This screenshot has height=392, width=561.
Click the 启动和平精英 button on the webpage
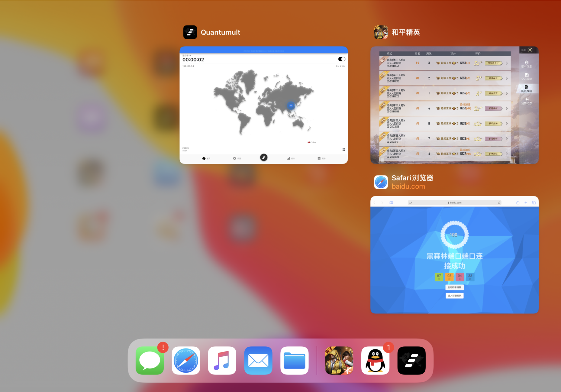454,287
